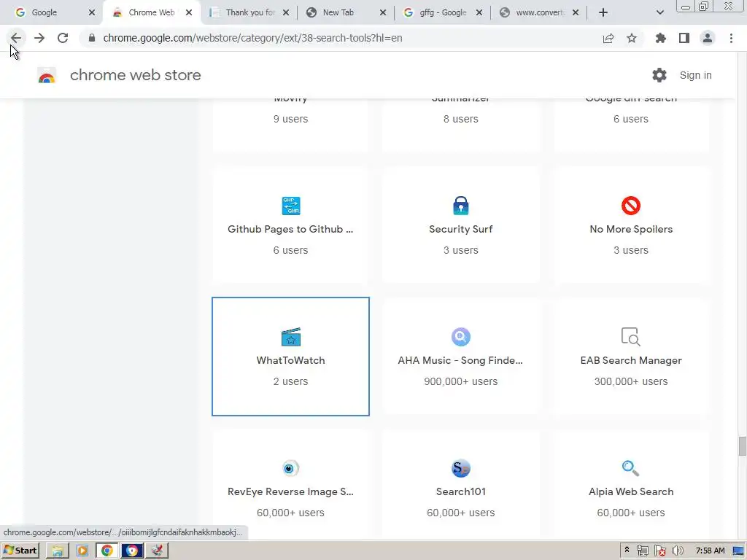The width and height of the screenshot is (747, 560).
Task: Go forward to the next page
Action: (x=39, y=38)
